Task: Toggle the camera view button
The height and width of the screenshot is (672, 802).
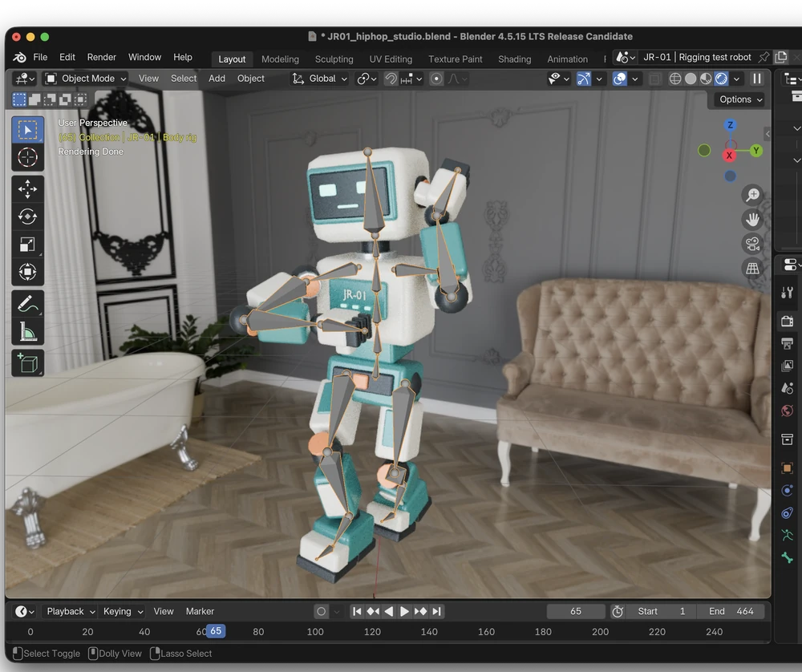Action: (752, 244)
